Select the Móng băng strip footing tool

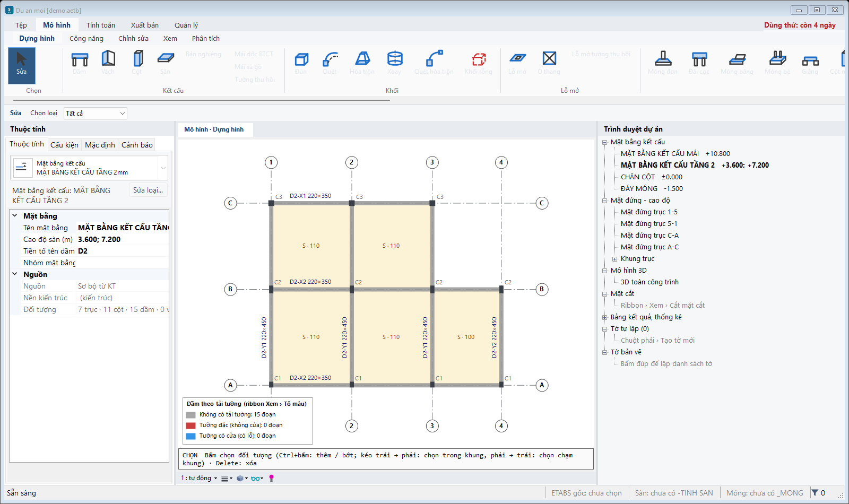pos(737,63)
